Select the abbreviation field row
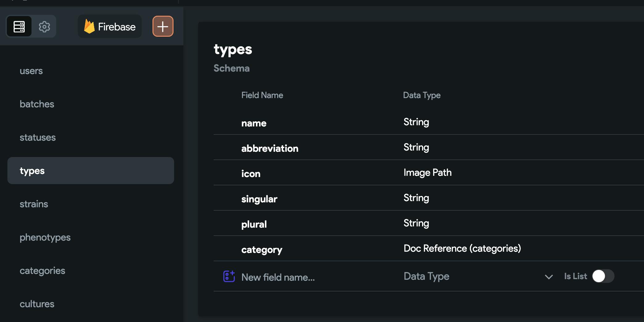Viewport: 644px width, 322px height. pyautogui.click(x=270, y=148)
